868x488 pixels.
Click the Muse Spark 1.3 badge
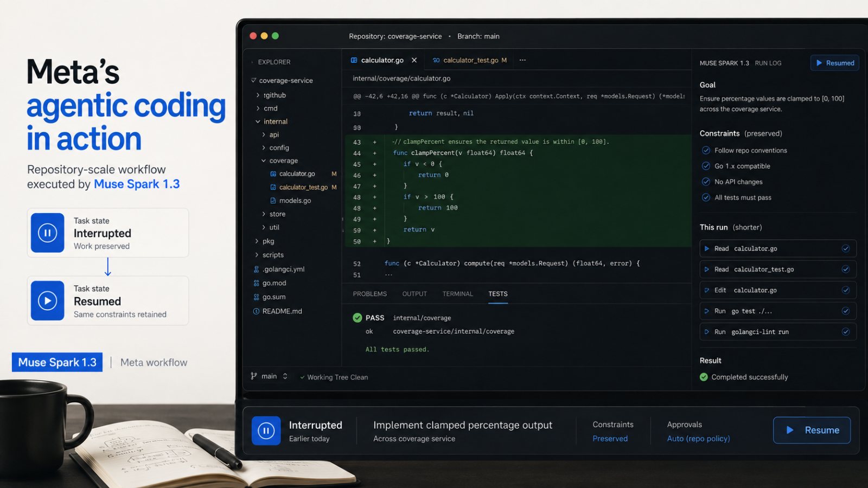point(57,362)
